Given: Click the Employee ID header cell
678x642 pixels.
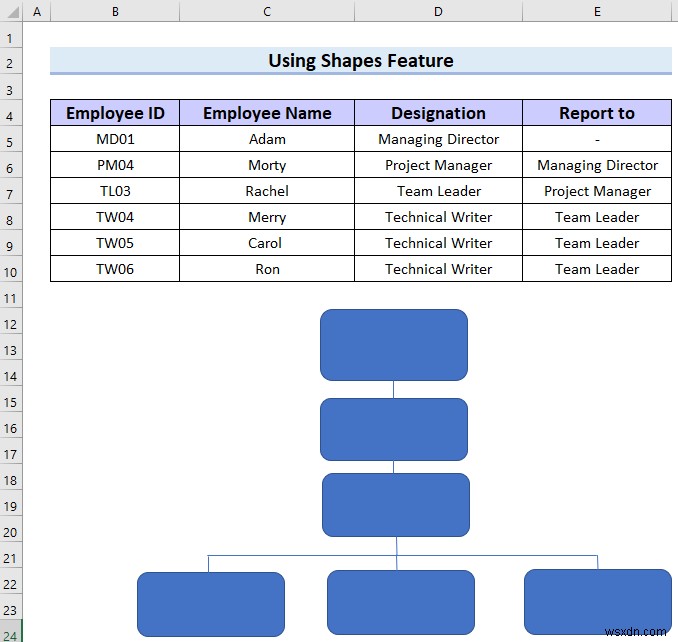Looking at the screenshot, I should (x=115, y=113).
